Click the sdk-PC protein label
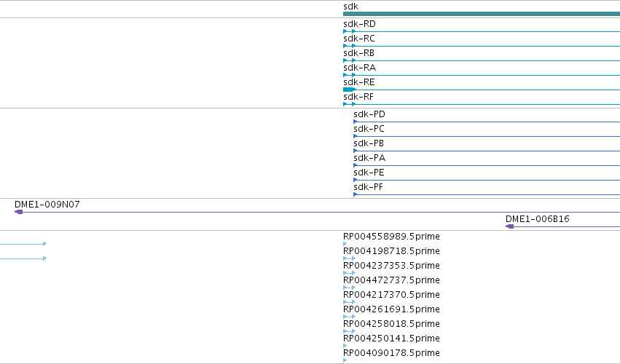Image resolution: width=620 pixels, height=364 pixels. pyautogui.click(x=369, y=129)
